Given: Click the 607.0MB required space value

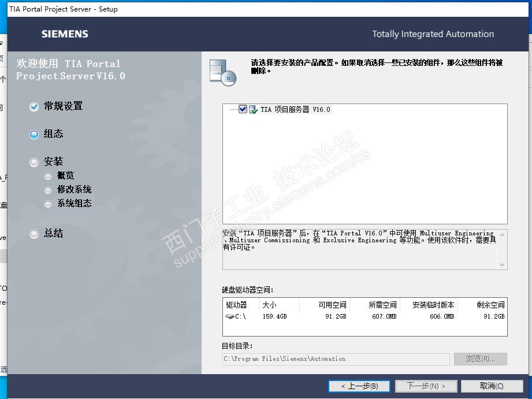Looking at the screenshot, I should click(384, 316).
